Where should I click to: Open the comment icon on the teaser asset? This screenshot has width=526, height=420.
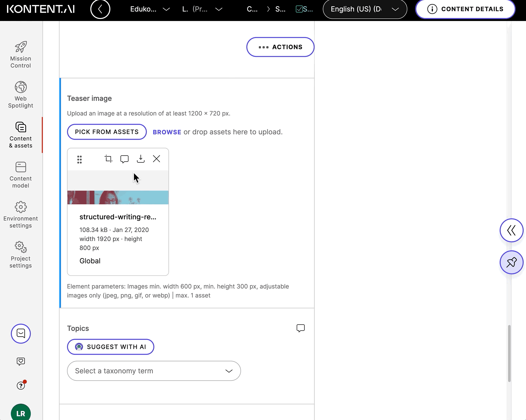point(124,159)
